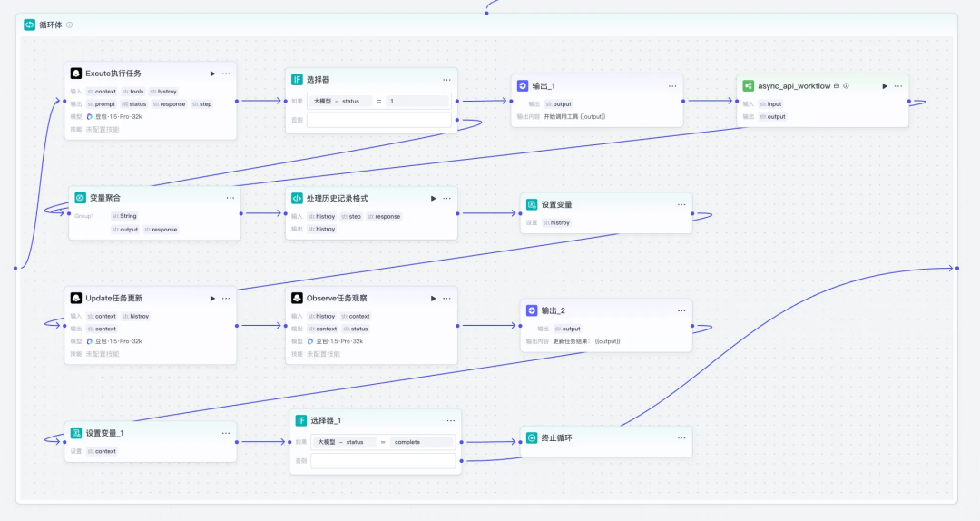The height and width of the screenshot is (521, 980).
Task: Click the complete value in 选择器_1
Action: [422, 442]
